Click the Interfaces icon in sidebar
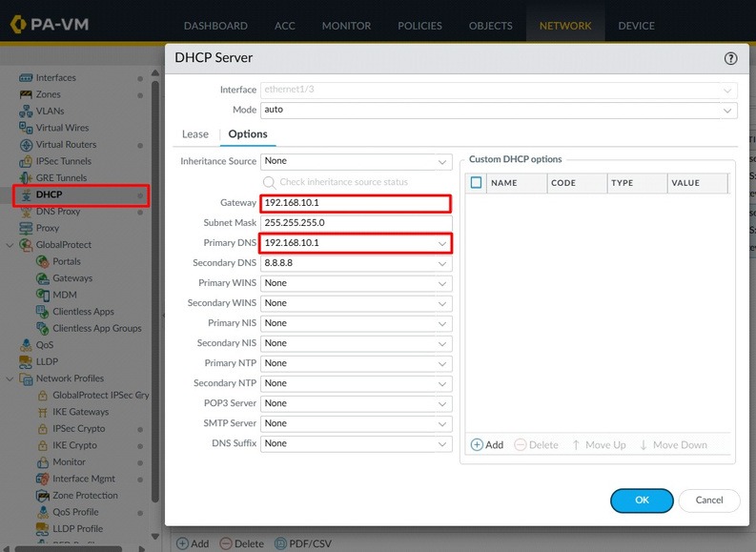 [x=26, y=77]
